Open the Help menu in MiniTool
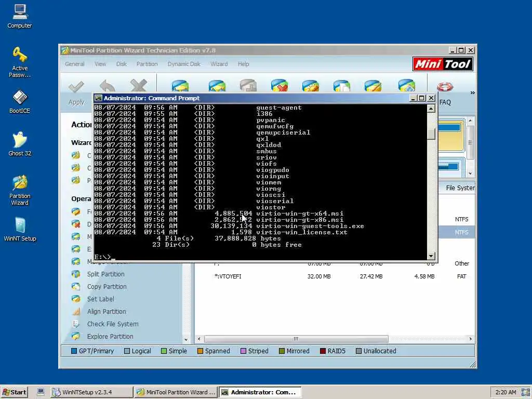The image size is (532, 399). click(243, 64)
